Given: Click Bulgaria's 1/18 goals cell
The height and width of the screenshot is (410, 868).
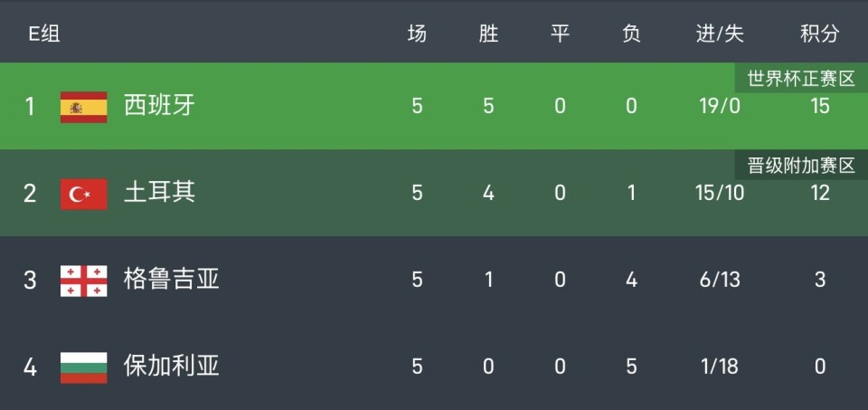Looking at the screenshot, I should (720, 367).
